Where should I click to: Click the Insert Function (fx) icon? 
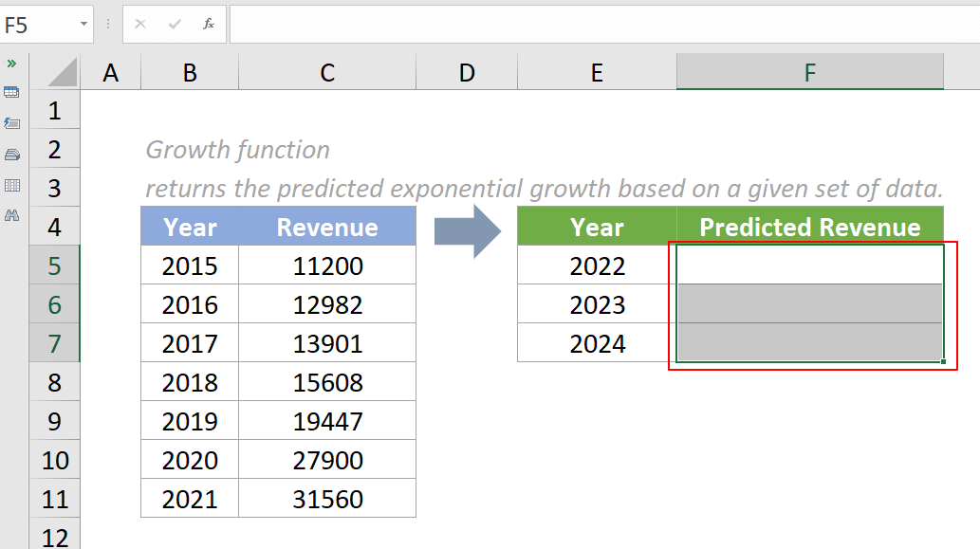[x=208, y=24]
